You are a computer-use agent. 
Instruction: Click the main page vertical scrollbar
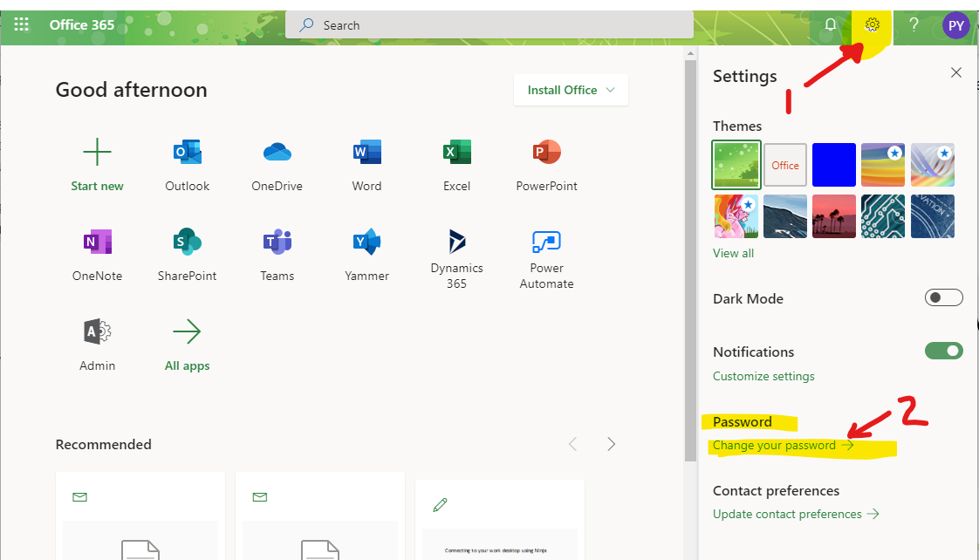point(690,260)
